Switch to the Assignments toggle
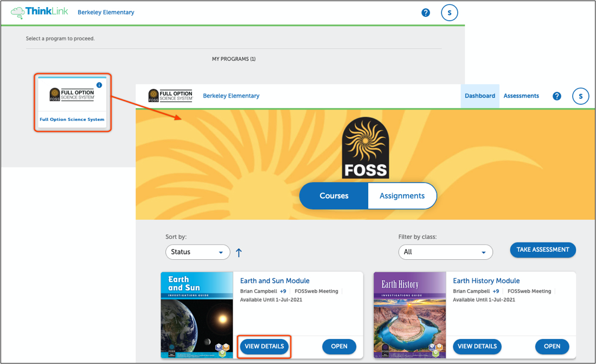596x364 pixels. (x=402, y=196)
